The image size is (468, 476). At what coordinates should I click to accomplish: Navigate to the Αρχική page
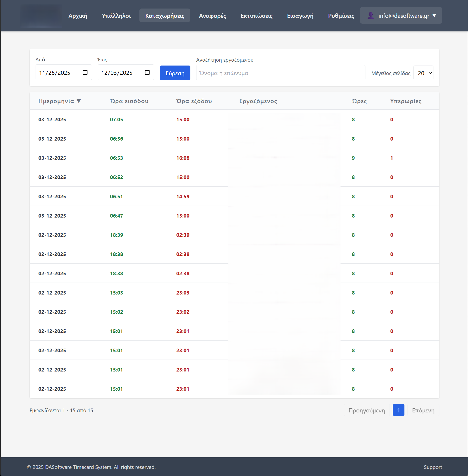pos(78,16)
